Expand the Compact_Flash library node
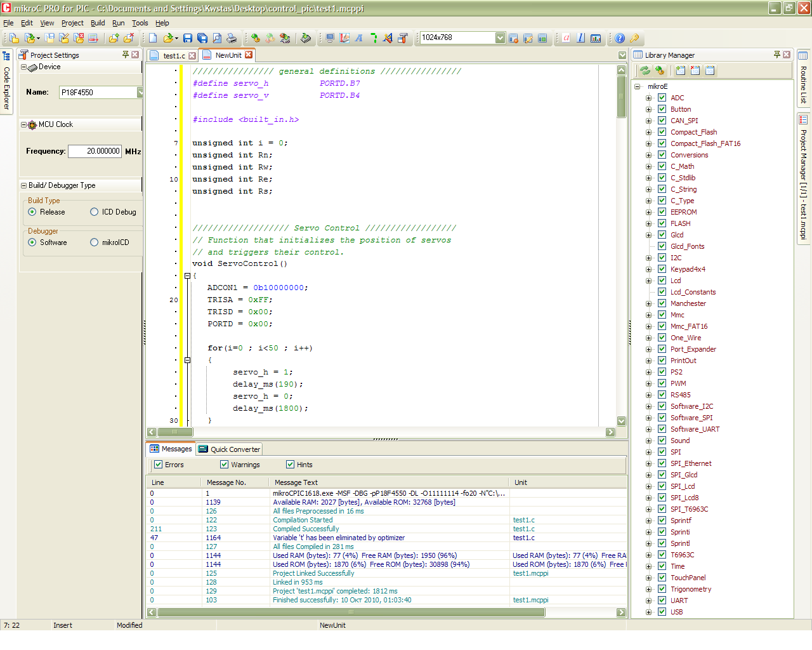 [648, 132]
